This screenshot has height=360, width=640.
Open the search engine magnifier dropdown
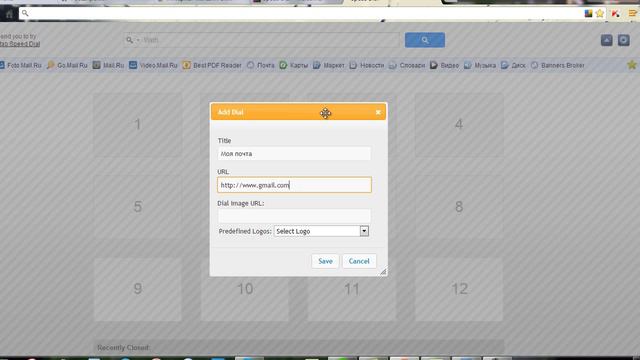coord(132,40)
